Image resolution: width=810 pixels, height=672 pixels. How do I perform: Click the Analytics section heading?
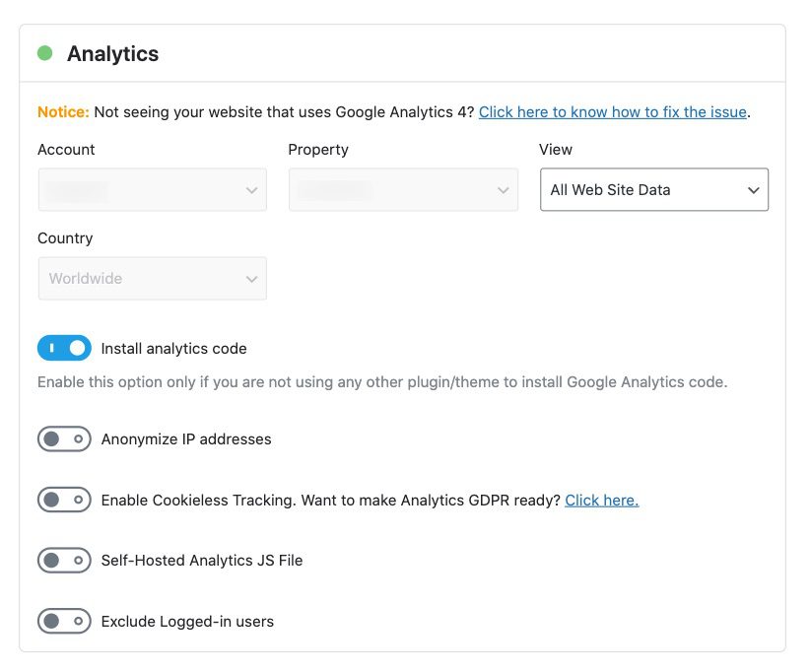(112, 54)
